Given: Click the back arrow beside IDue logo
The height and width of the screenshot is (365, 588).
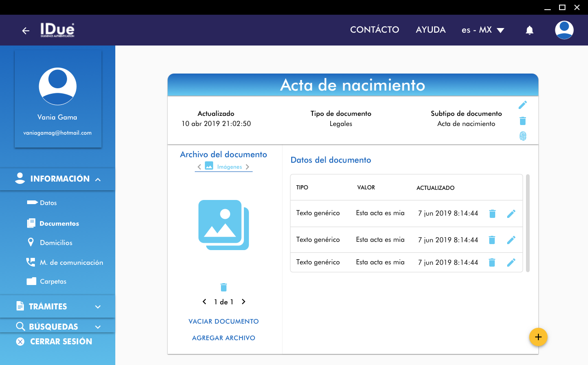Looking at the screenshot, I should coord(26,31).
